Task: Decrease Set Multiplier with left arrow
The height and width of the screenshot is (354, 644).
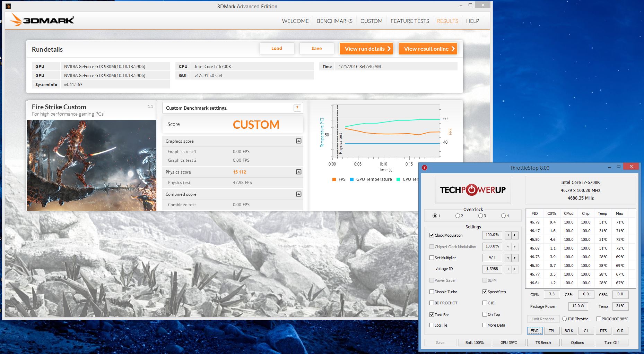Action: tap(508, 258)
